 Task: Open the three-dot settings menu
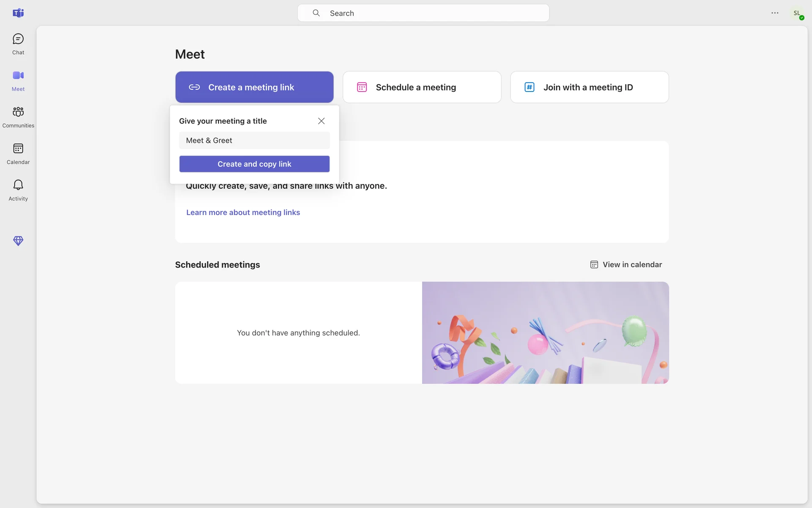pos(775,13)
